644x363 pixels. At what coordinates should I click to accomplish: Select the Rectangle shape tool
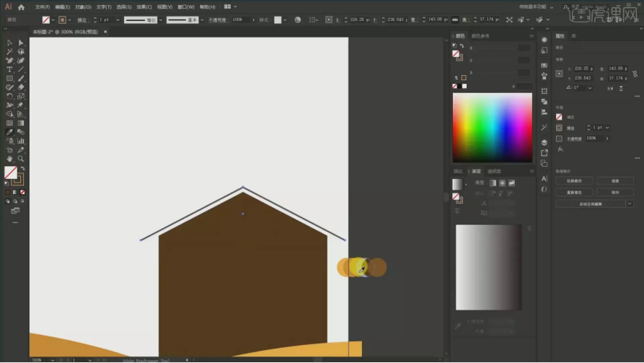click(x=9, y=78)
